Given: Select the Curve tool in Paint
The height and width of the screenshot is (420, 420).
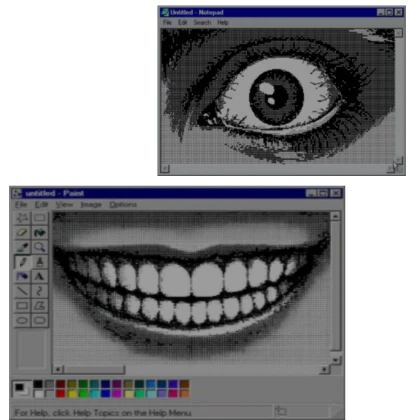Looking at the screenshot, I should pyautogui.click(x=40, y=291).
